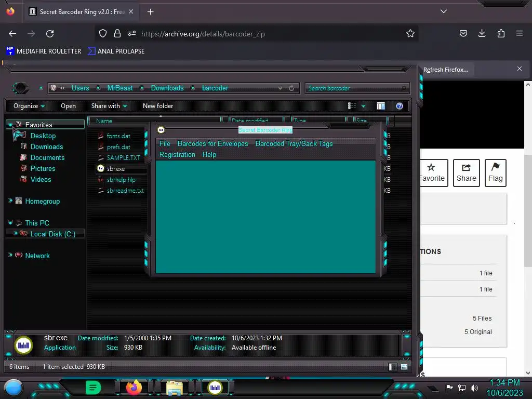
Task: Expand the Homegroup node
Action: coord(10,201)
